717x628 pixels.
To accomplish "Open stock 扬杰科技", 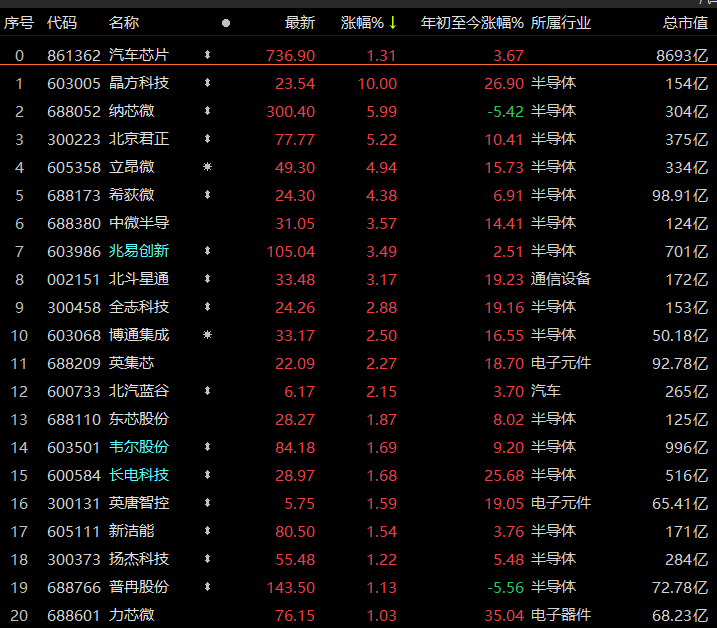I will (x=139, y=558).
